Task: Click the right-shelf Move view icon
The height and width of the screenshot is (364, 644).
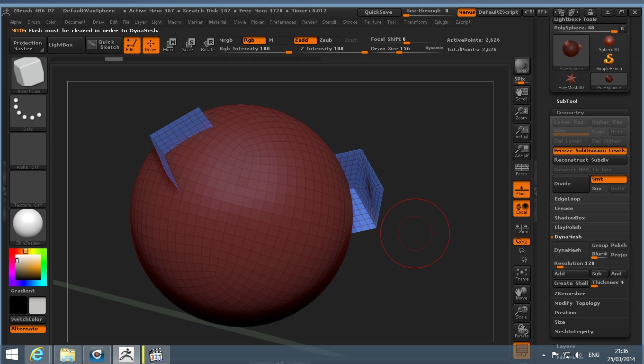Action: click(x=521, y=293)
